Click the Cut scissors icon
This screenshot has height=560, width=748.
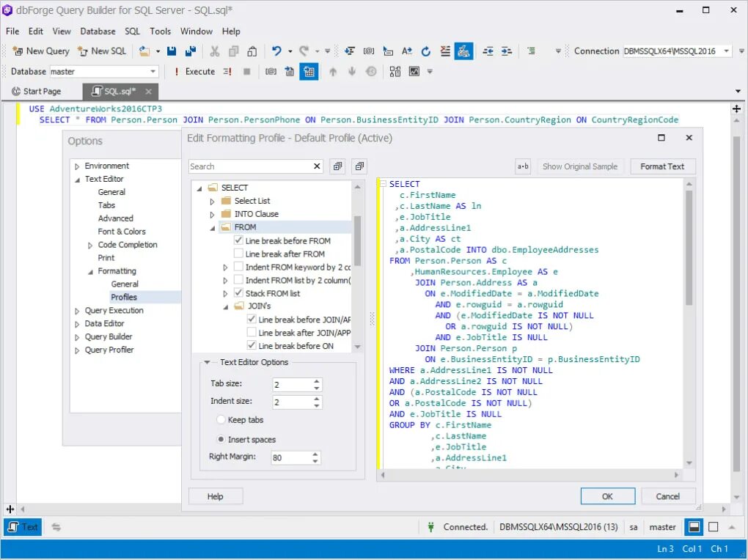[x=215, y=51]
